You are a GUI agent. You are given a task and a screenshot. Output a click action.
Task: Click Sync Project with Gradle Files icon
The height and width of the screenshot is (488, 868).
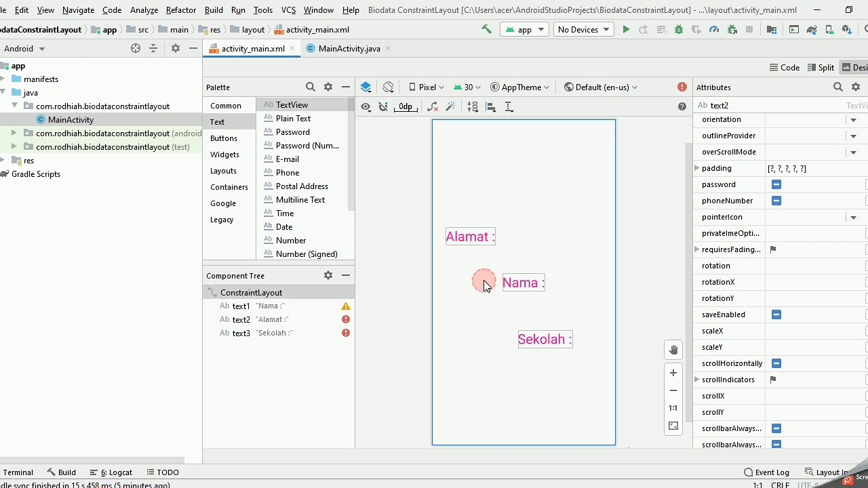pos(812,29)
